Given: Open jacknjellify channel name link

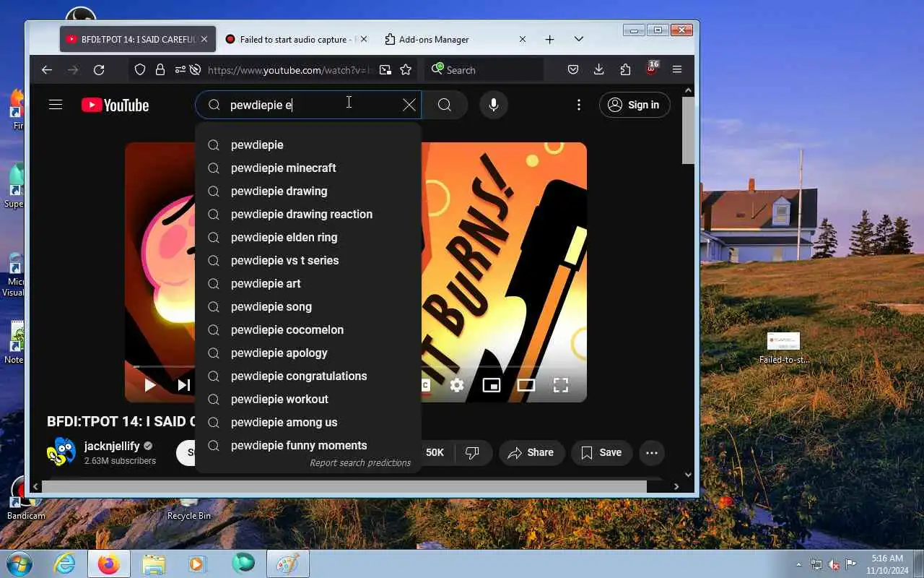Looking at the screenshot, I should 112,446.
